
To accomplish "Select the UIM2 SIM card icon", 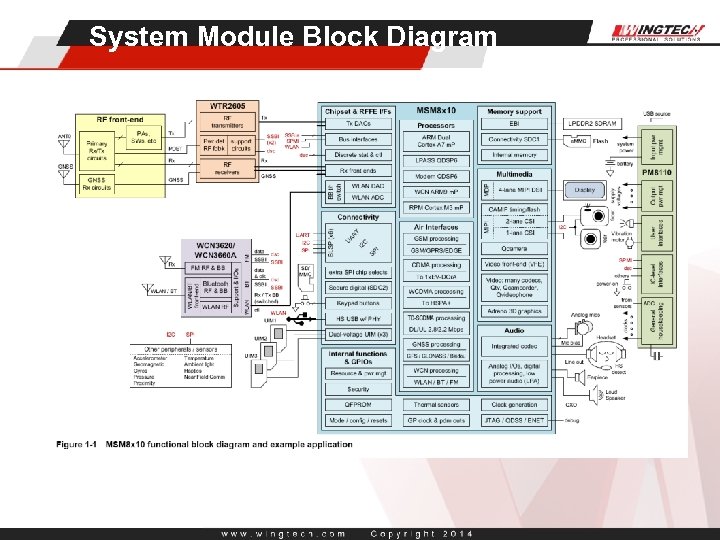I will 269,353.
